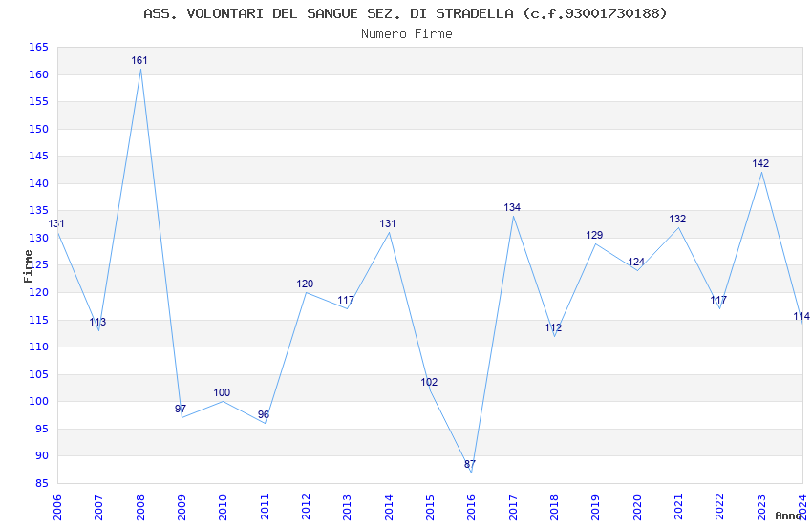Viewport: 812px width, 525px height.
Task: Click the 105 tick on y-axis
Action: (38, 374)
